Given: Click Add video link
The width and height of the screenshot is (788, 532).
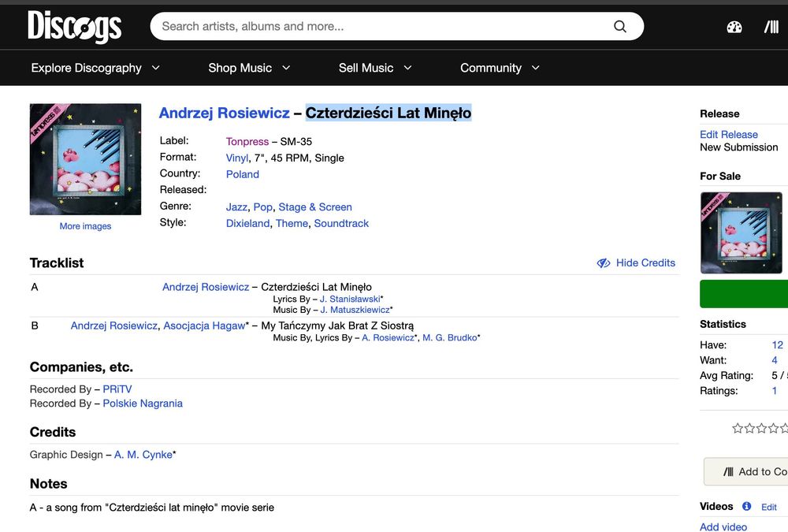Looking at the screenshot, I should (723, 527).
